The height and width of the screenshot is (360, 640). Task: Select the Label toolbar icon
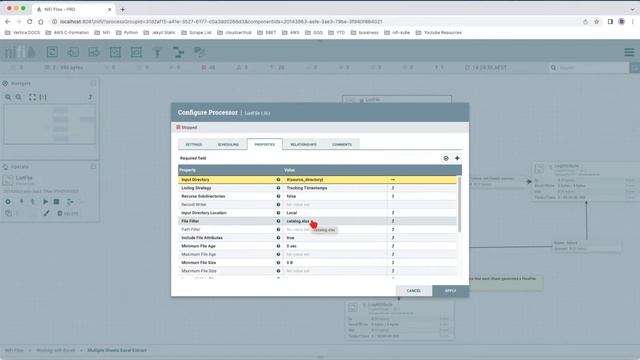pos(200,52)
